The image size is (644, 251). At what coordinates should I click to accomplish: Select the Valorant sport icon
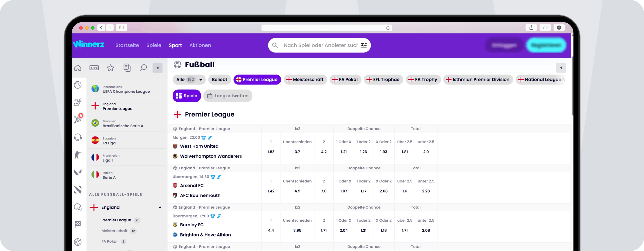[x=78, y=172]
